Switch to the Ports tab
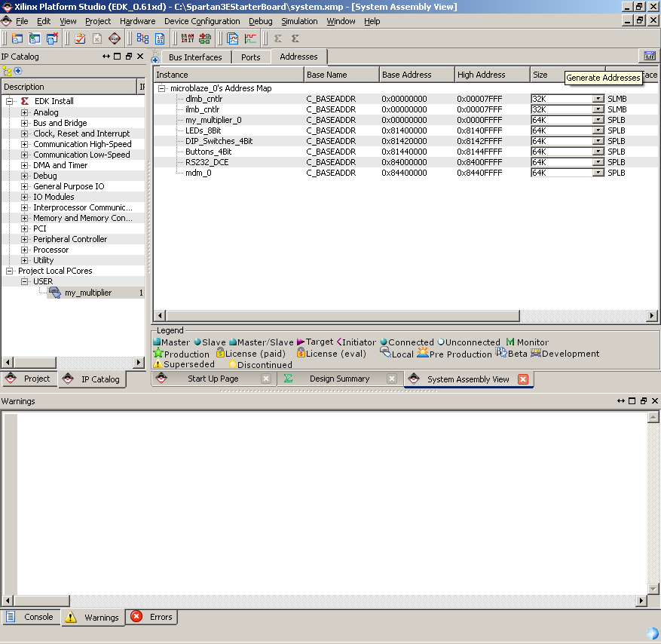 click(250, 57)
